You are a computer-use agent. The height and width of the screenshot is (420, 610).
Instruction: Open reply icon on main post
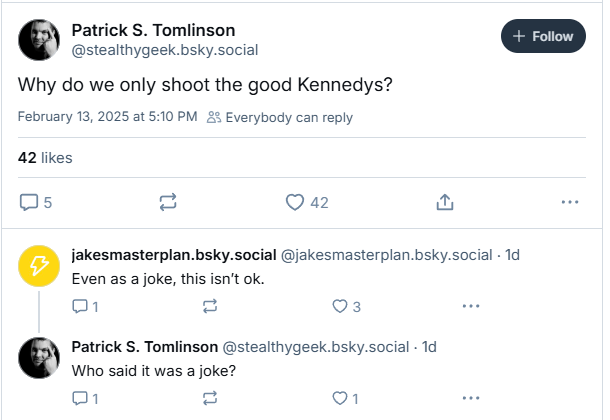35,202
